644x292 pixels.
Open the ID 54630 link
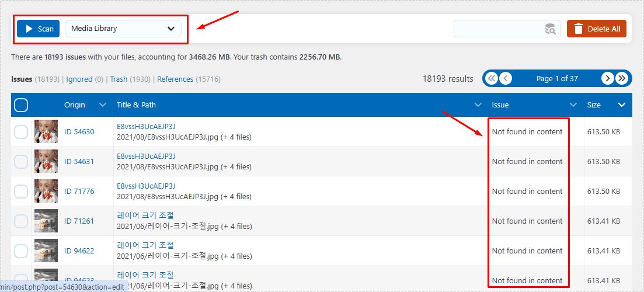click(x=79, y=132)
